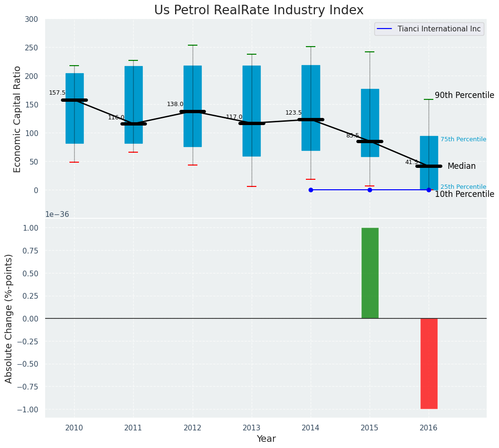
Task: Click the blue Tianci data point at 2015
Action: pyautogui.click(x=370, y=190)
